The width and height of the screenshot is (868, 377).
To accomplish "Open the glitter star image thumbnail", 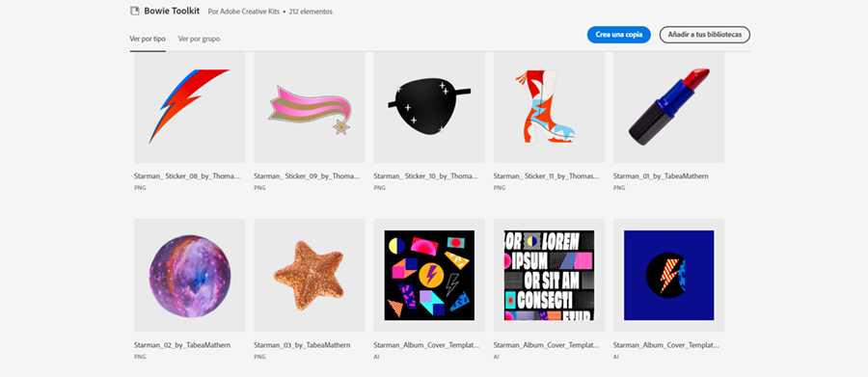I will coord(310,275).
